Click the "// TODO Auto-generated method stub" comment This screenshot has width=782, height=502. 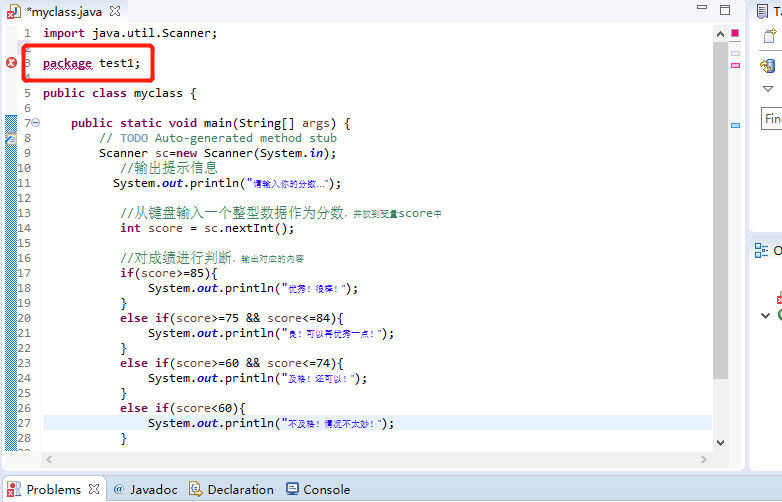point(217,138)
